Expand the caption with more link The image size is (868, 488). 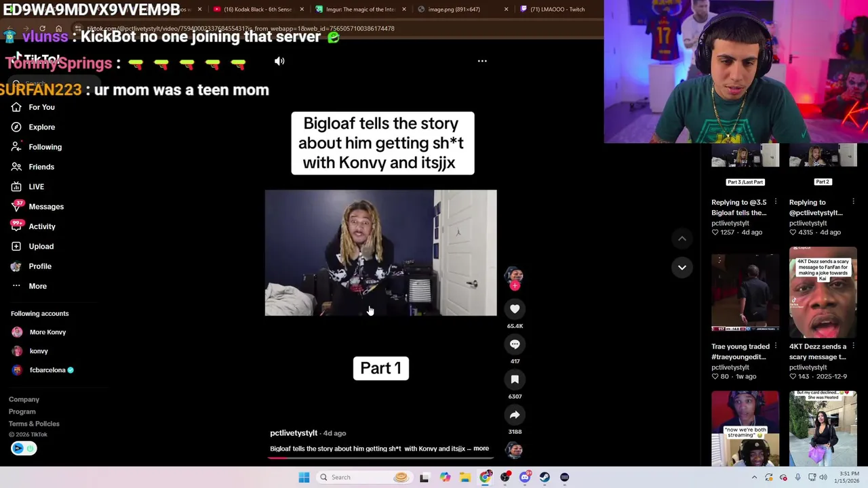point(481,449)
